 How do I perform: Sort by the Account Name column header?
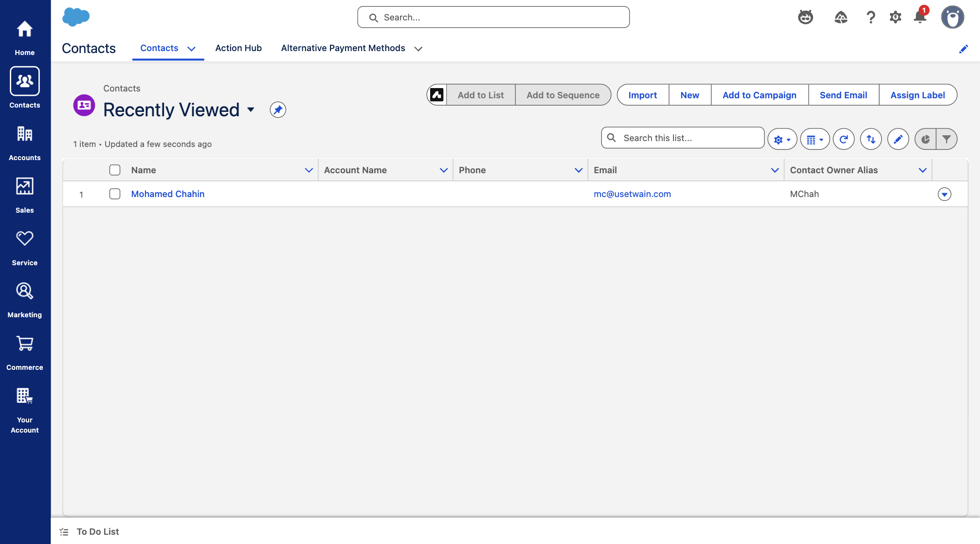pos(355,170)
